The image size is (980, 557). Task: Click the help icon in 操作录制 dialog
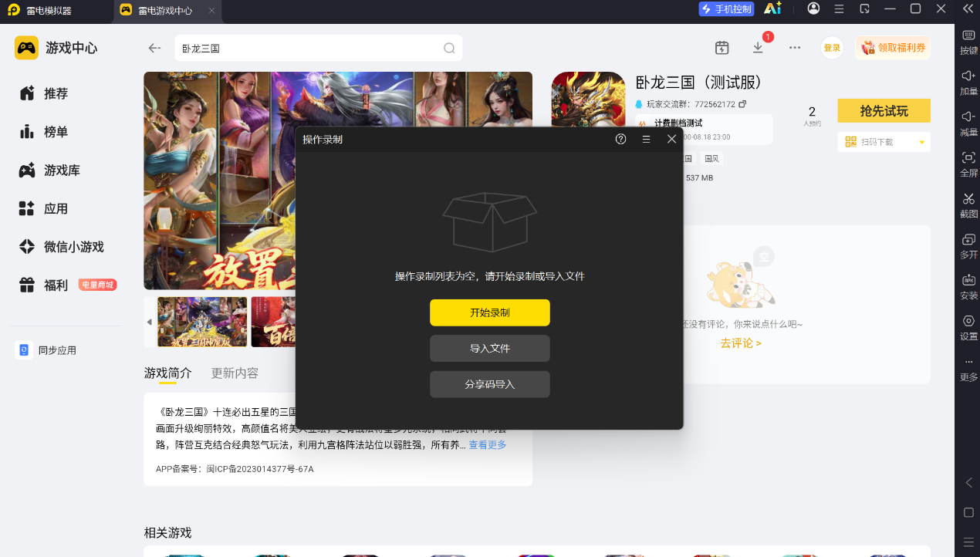click(620, 139)
